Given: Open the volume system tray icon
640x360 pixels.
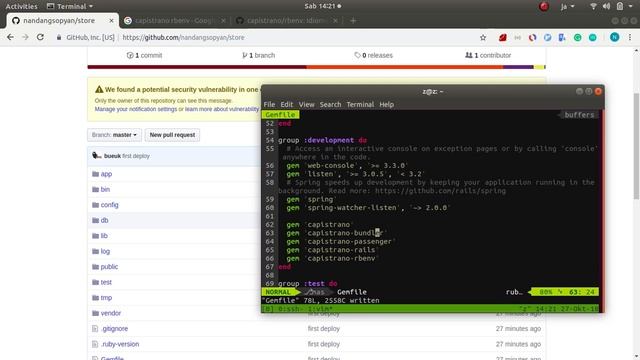Looking at the screenshot, I should [607, 6].
